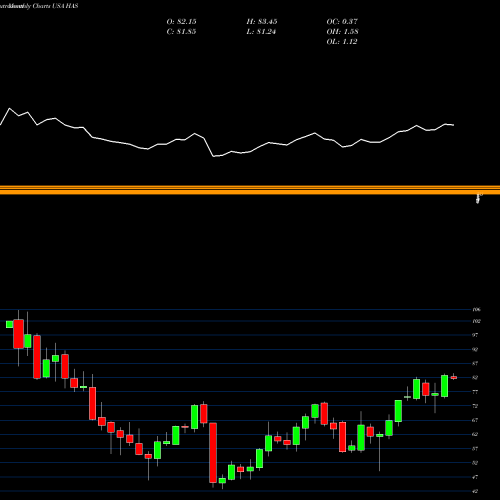Click the 77 price axis label
Screen dimensions: 500x500
[475, 392]
